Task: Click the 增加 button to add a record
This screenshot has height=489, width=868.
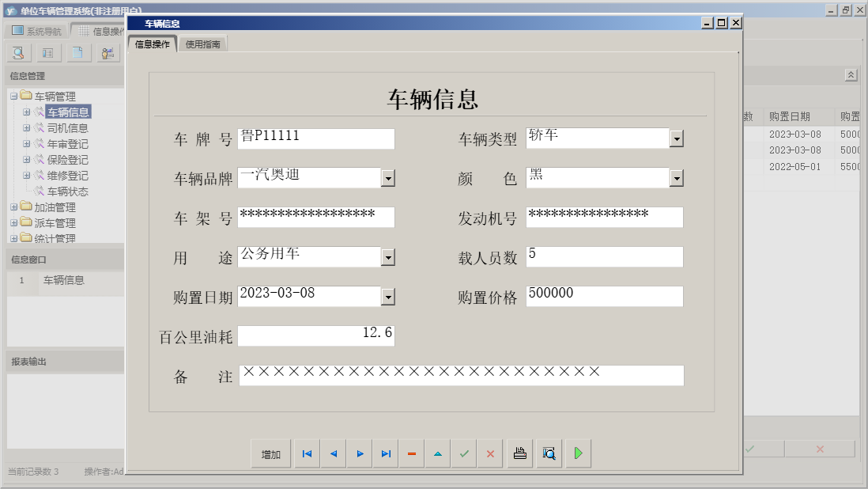Action: (271, 453)
